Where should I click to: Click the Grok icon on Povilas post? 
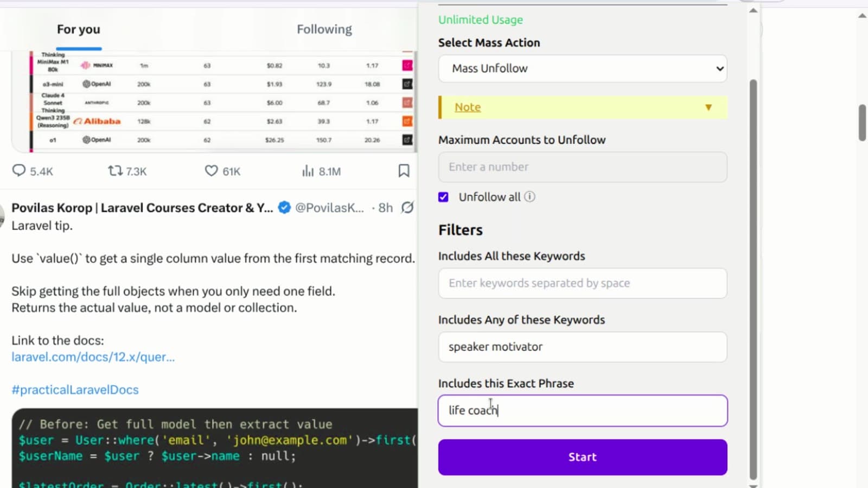(x=407, y=208)
